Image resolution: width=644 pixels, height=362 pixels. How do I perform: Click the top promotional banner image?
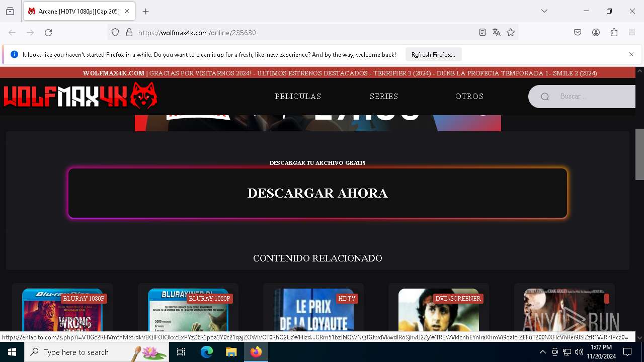point(318,123)
